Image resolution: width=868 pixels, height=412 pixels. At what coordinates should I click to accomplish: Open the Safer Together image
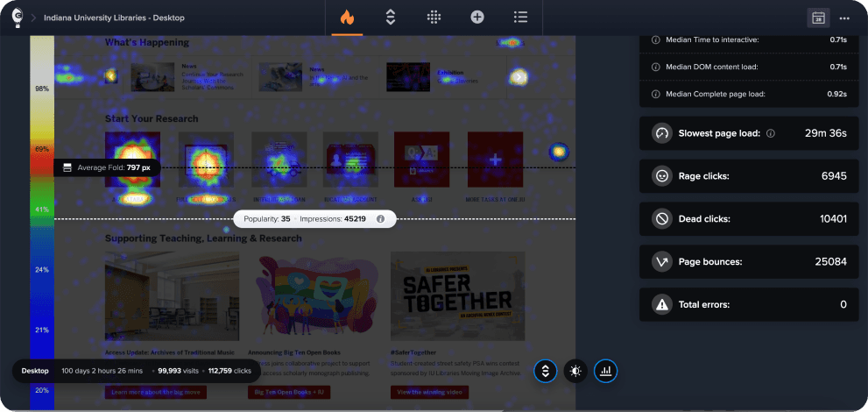(x=458, y=296)
